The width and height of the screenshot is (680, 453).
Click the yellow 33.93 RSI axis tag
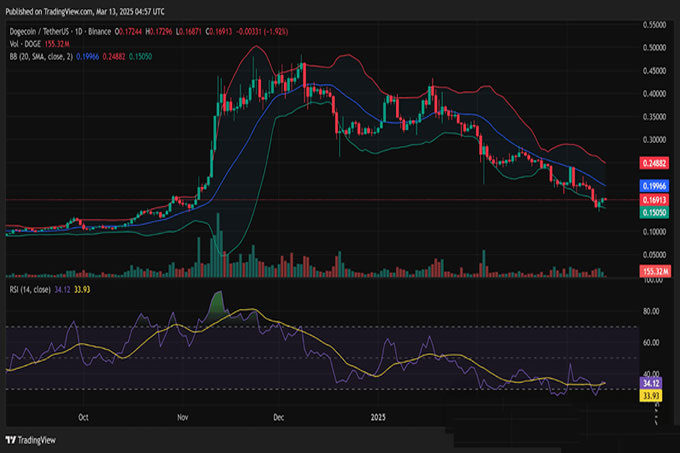point(651,396)
